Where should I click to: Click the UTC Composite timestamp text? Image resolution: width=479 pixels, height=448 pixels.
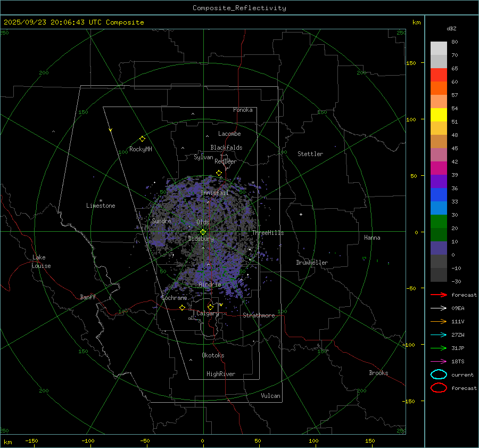tap(74, 22)
